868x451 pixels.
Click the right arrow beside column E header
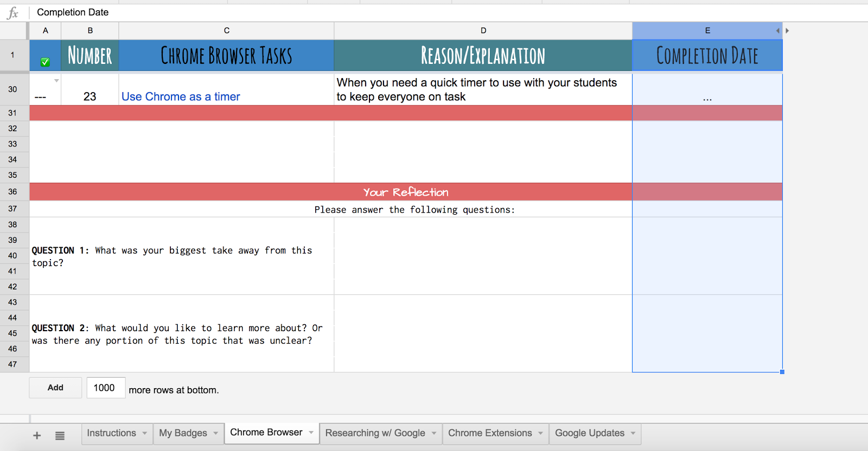point(787,31)
